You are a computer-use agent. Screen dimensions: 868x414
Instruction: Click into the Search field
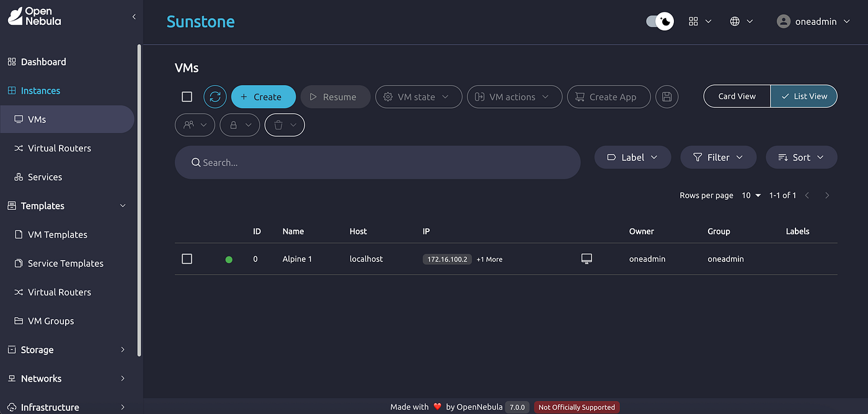tap(378, 163)
